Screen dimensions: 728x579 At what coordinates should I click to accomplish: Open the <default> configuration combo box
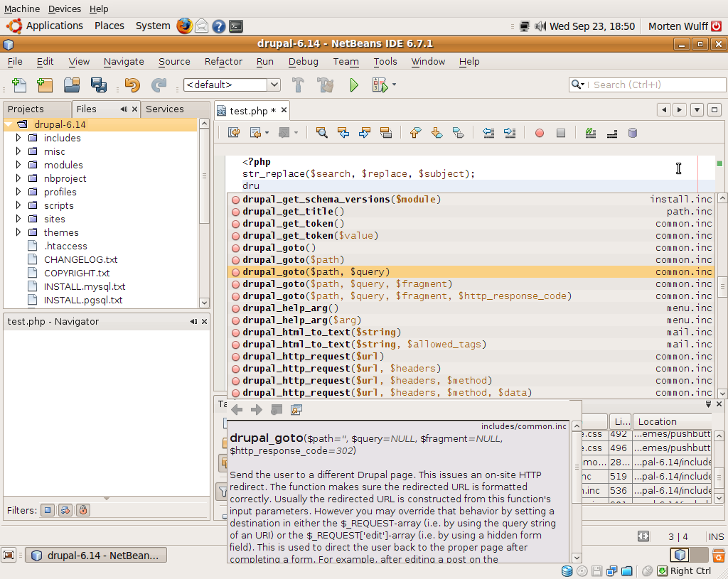[232, 85]
